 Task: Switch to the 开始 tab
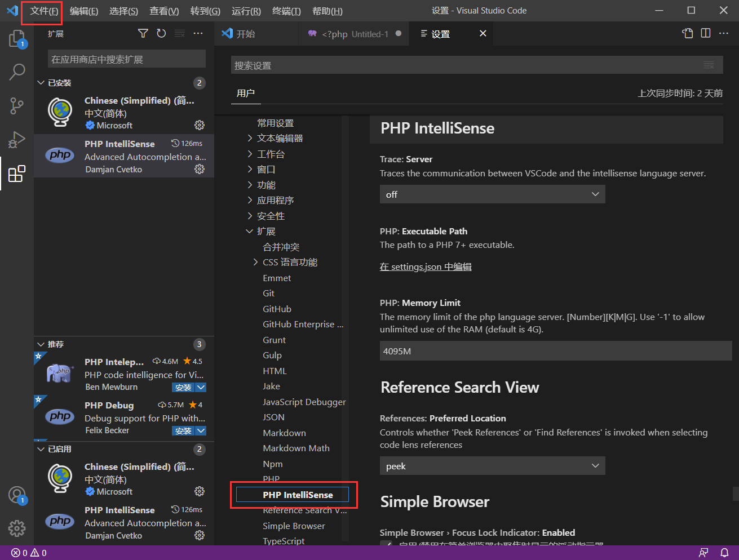pos(256,34)
